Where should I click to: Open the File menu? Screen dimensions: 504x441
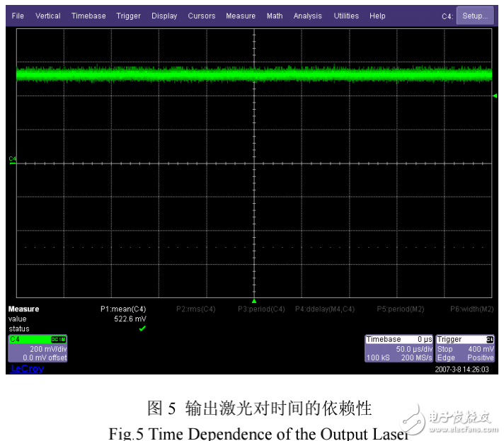pyautogui.click(x=18, y=16)
